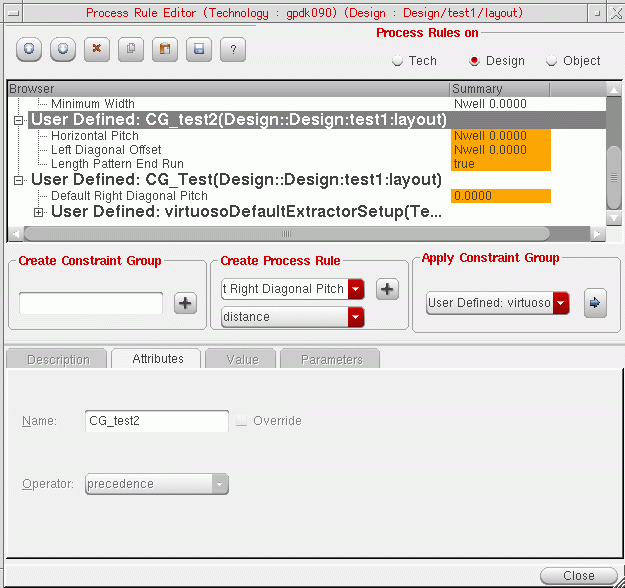
Task: Toggle the Override checkbox
Action: (242, 421)
